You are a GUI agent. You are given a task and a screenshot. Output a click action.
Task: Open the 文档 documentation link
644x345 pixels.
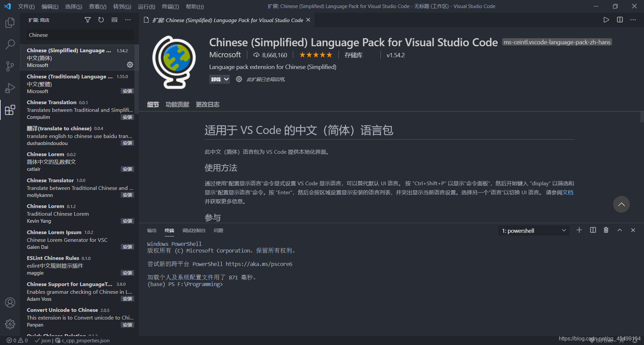point(568,193)
